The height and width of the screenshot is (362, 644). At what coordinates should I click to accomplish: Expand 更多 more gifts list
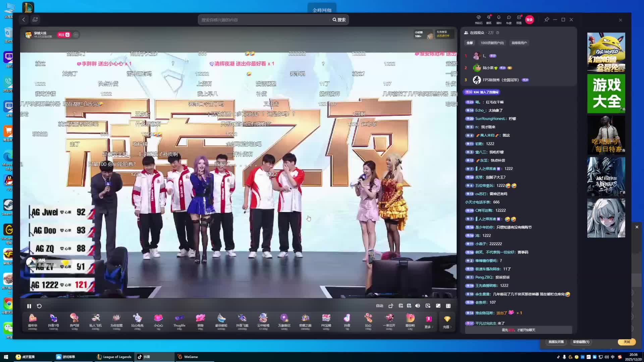[428, 321]
